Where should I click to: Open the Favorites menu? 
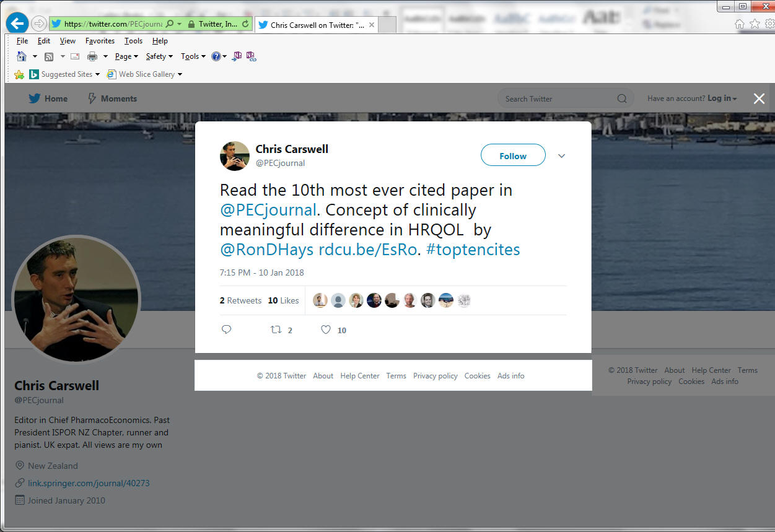(x=100, y=41)
